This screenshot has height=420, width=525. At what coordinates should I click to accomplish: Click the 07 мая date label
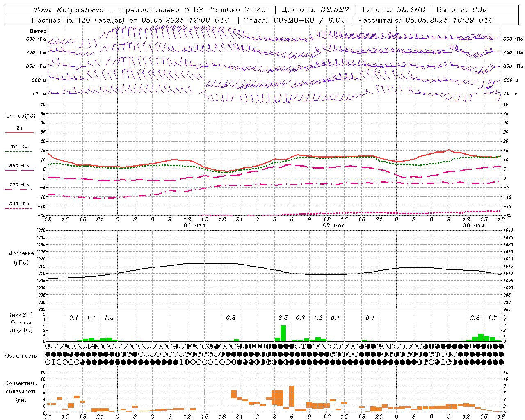[334, 226]
